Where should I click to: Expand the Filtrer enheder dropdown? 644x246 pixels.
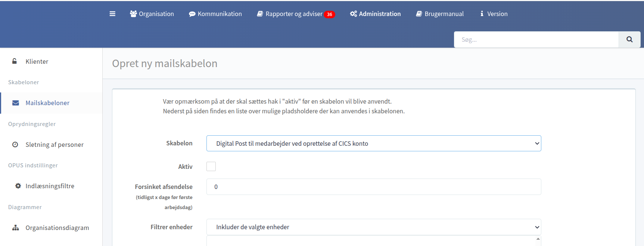click(373, 227)
